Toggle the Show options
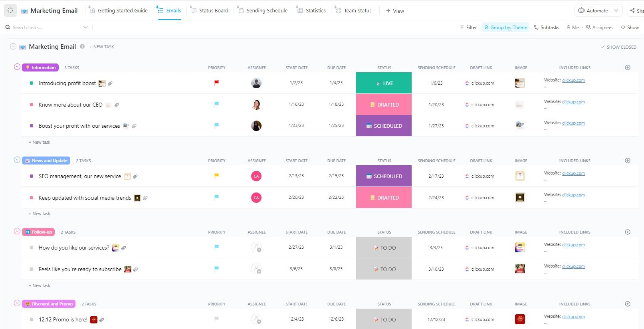Screen dimensions: 644x329 coord(630,28)
